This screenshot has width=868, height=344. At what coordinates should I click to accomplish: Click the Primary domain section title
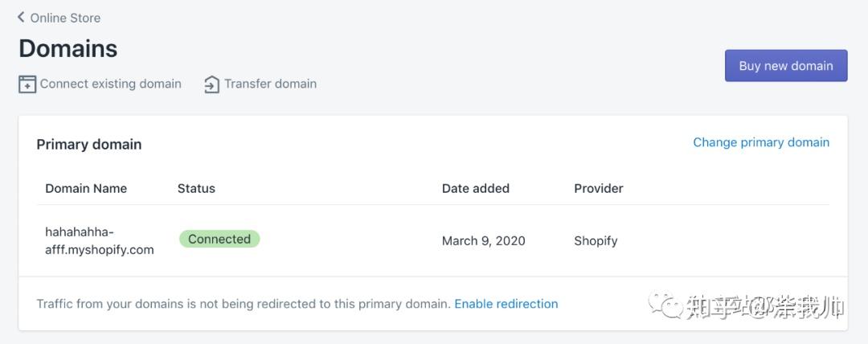[x=89, y=144]
